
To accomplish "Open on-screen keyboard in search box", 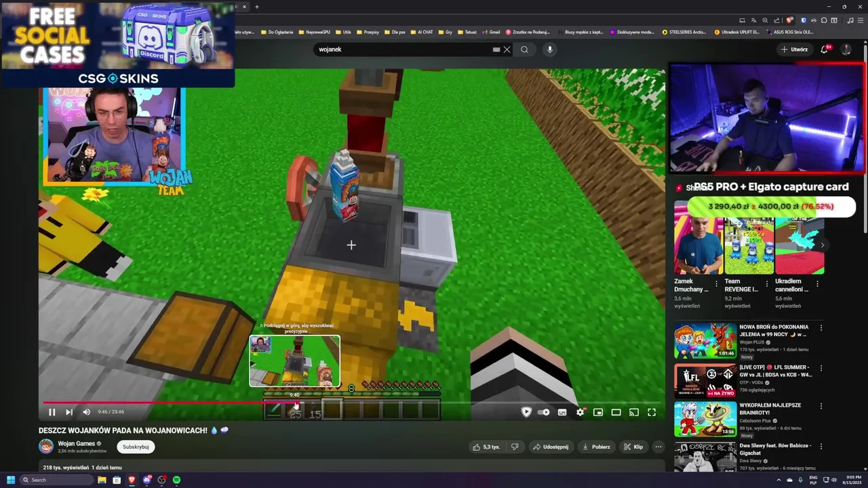I will [496, 49].
